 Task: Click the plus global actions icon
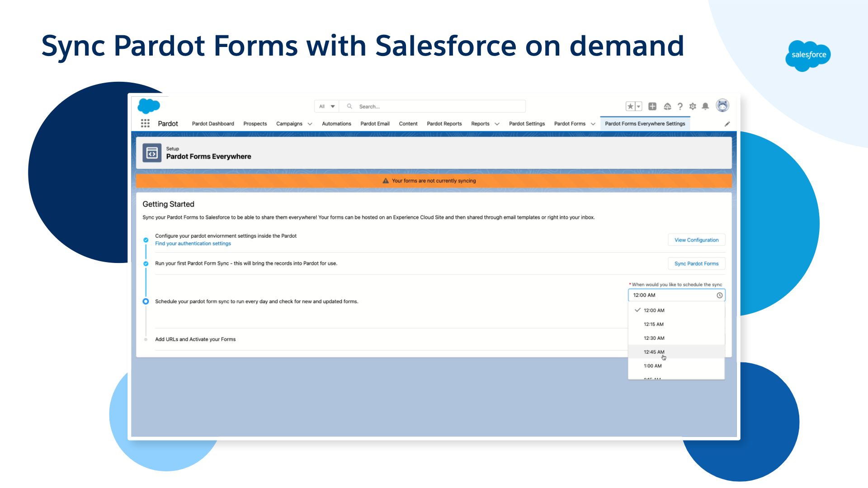[652, 106]
